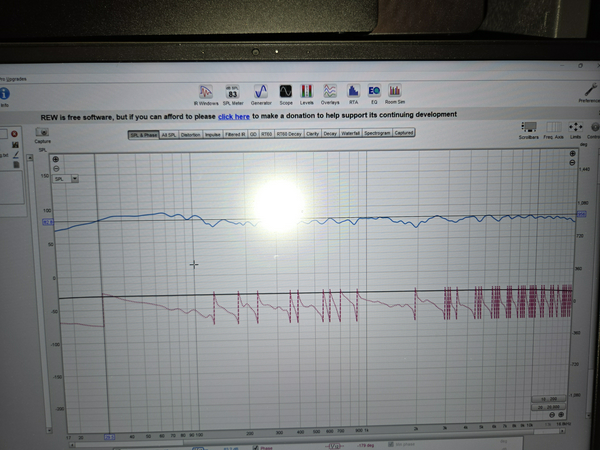This screenshot has width=600, height=450.
Task: Toggle the Scrollbars graph option
Action: (x=528, y=130)
